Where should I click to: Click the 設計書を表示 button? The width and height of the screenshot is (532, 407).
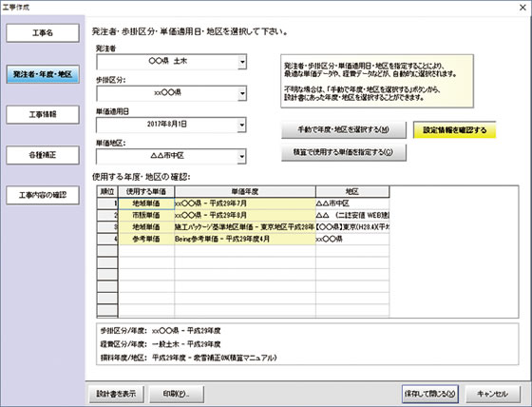coord(116,394)
